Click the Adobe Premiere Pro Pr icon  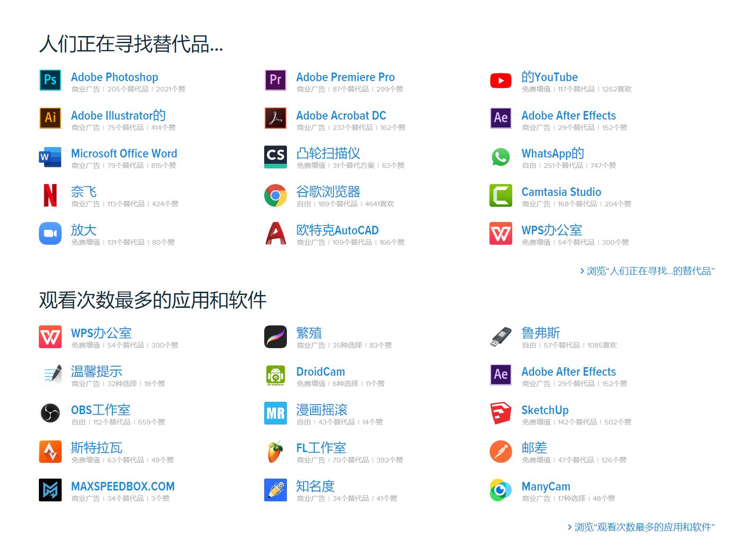pyautogui.click(x=276, y=80)
